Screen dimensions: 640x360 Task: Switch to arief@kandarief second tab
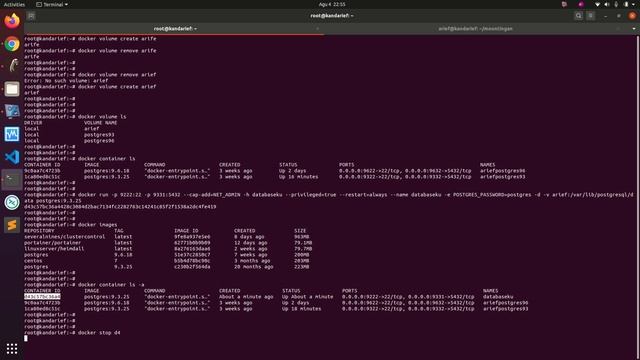[476, 29]
